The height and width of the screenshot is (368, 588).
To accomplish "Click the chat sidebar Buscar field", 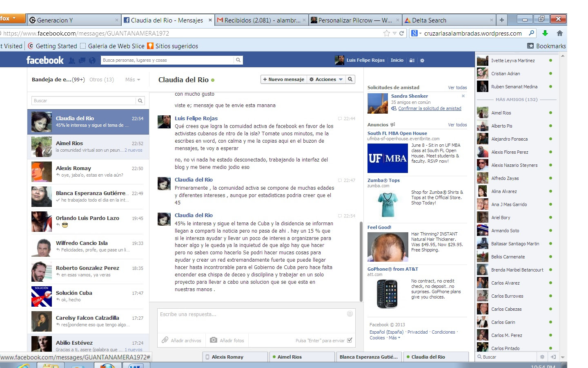I will tap(507, 357).
